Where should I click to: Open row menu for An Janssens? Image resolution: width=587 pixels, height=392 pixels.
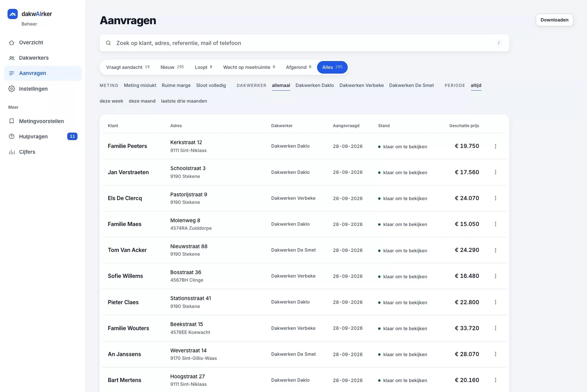(x=496, y=354)
